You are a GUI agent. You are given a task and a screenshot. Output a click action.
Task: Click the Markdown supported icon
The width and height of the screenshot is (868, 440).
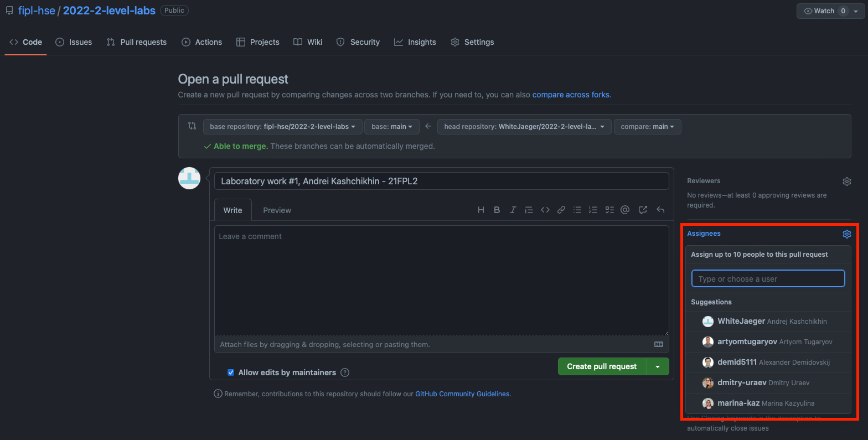(659, 344)
